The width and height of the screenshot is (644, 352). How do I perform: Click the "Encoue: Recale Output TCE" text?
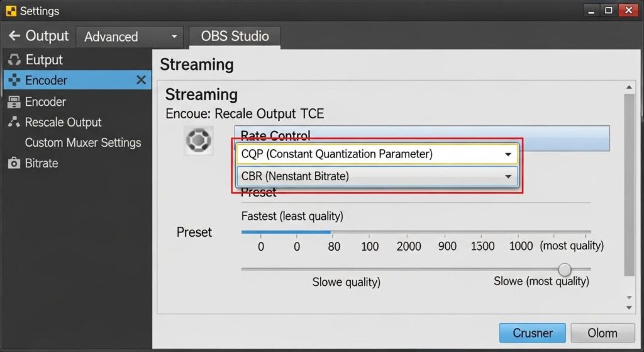pos(245,113)
